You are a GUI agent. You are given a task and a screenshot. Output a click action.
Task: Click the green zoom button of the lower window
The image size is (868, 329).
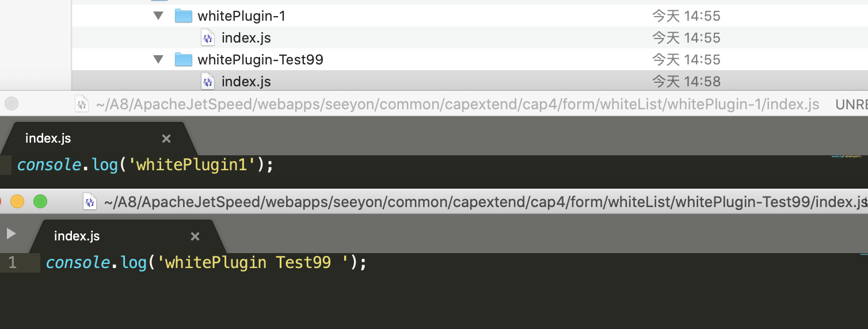[x=40, y=201]
